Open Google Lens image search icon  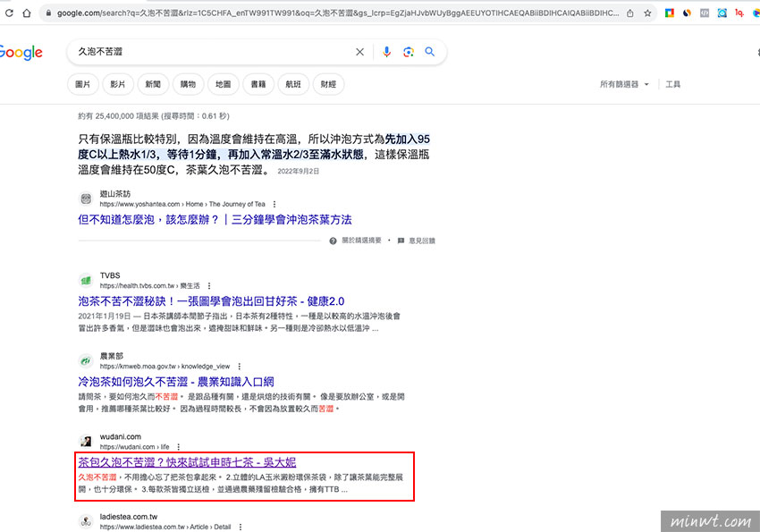408,52
